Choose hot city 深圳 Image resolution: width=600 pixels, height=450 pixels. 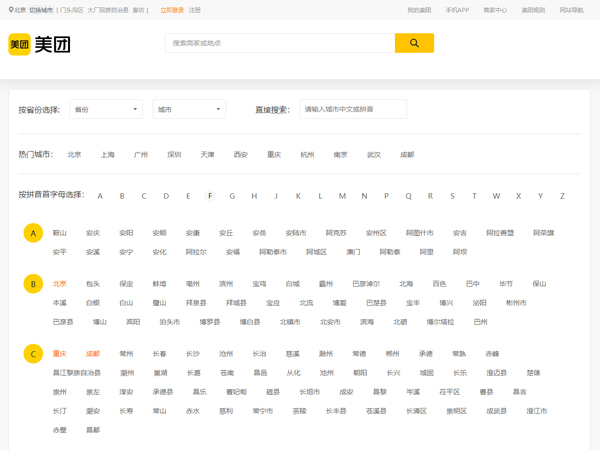click(174, 155)
